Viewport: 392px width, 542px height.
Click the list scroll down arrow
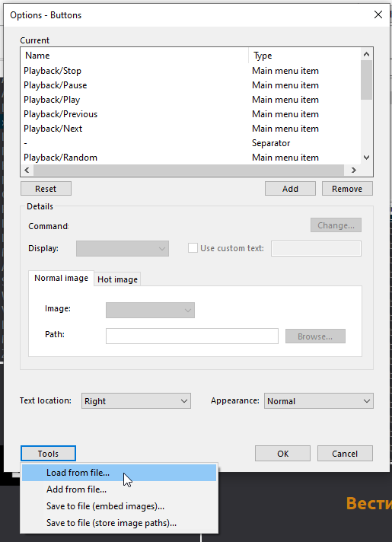click(x=366, y=158)
